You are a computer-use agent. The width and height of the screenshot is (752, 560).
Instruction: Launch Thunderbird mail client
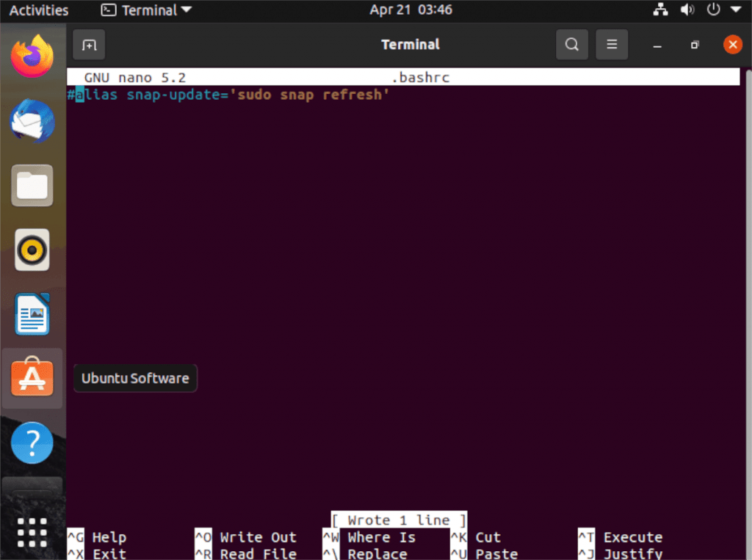(x=32, y=121)
